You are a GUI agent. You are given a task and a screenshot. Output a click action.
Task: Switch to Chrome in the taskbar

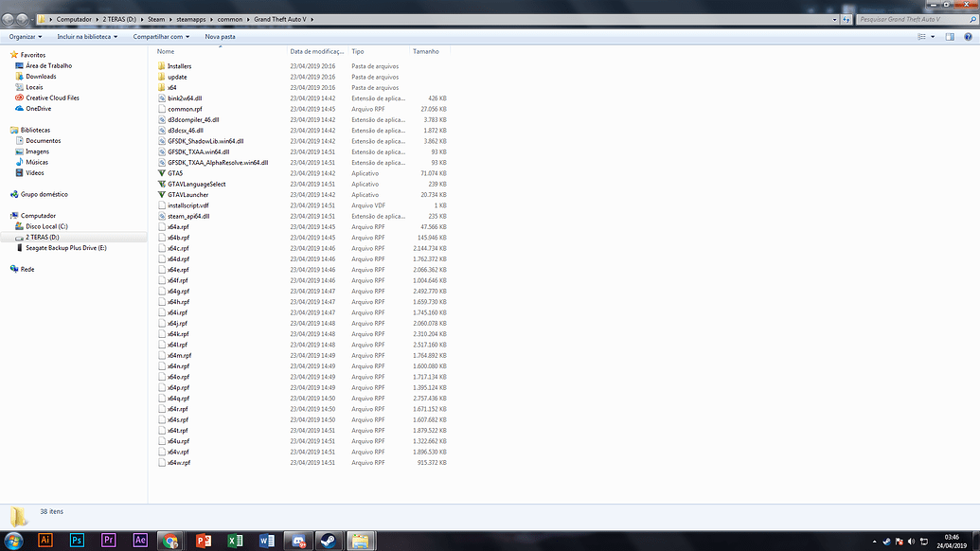[170, 541]
